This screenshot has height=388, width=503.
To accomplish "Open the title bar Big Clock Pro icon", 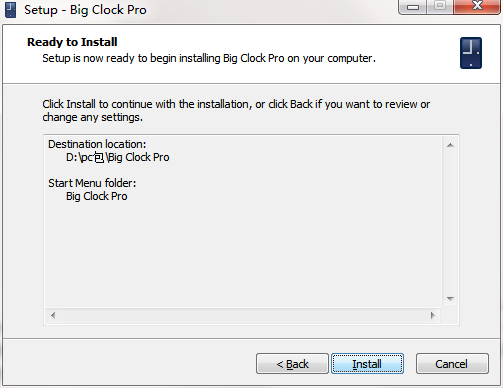I will coord(11,10).
